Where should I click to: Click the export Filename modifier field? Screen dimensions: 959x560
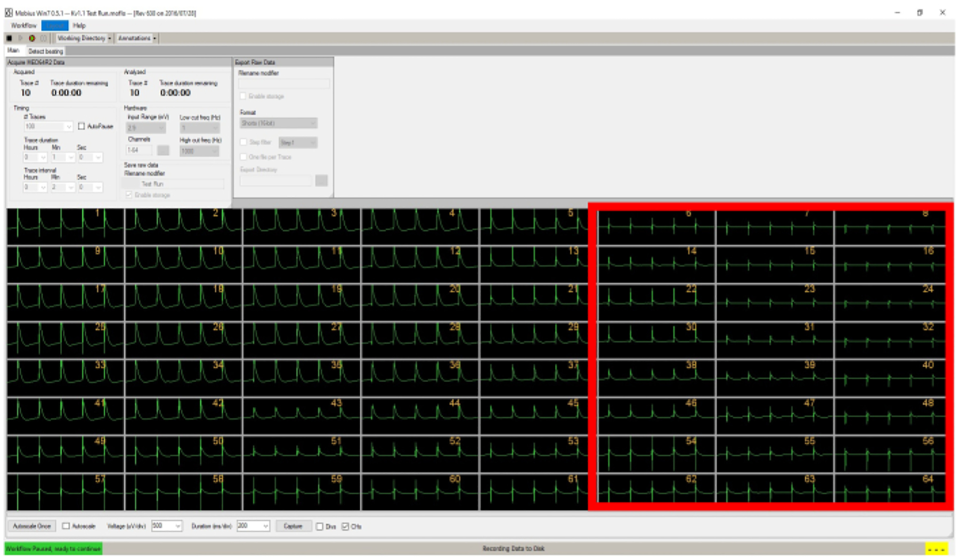coord(284,84)
